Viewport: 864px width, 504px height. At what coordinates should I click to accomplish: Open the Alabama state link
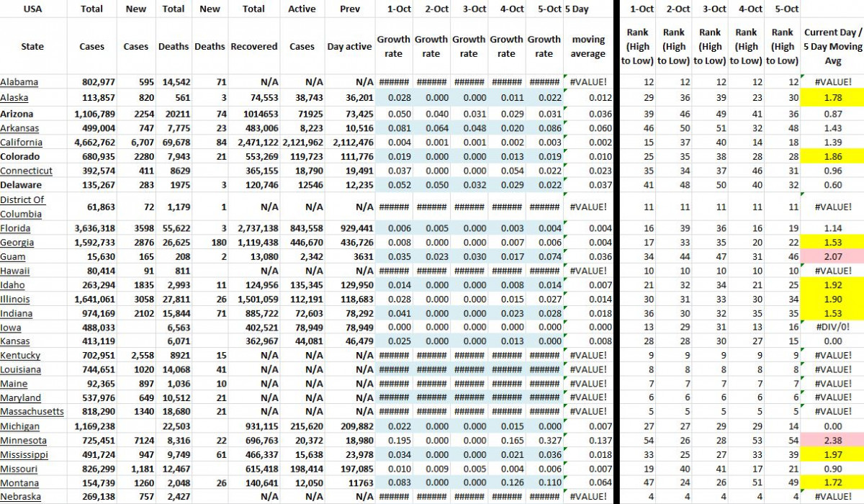19,81
